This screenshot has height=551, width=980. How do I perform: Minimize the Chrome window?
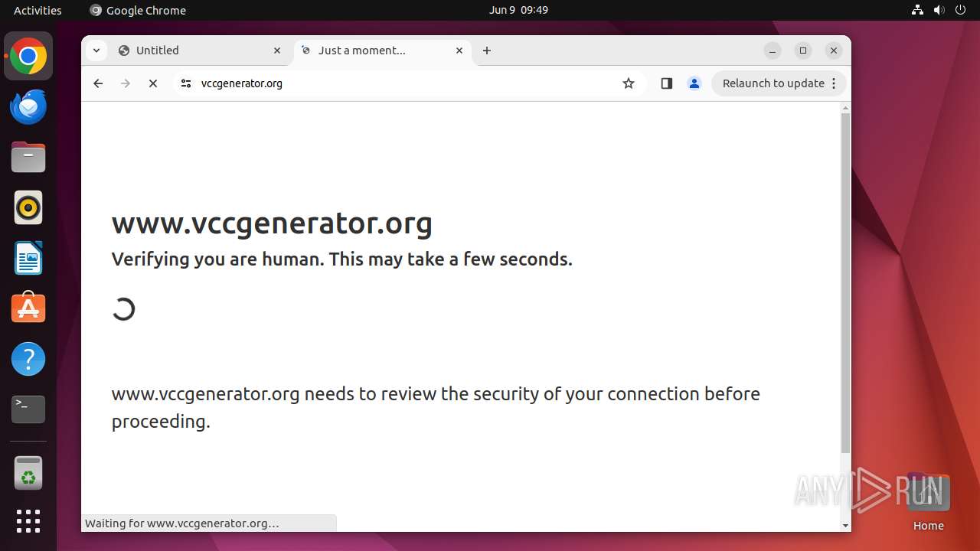click(x=773, y=51)
